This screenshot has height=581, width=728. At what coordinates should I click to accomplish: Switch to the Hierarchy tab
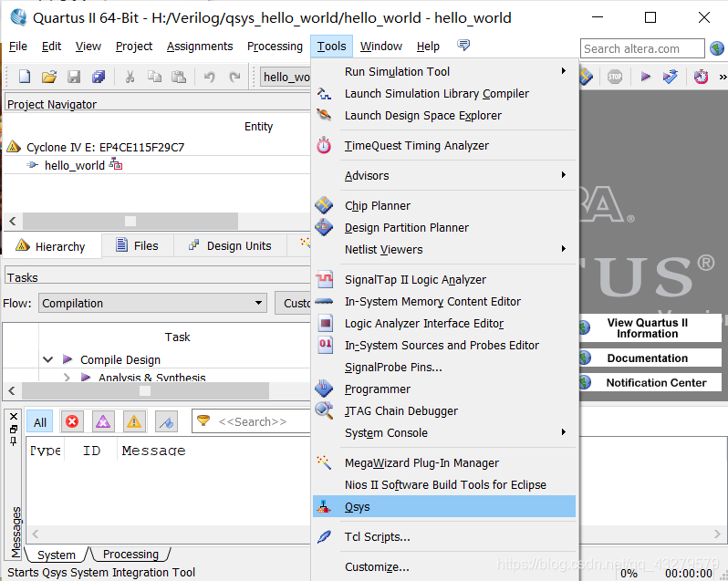[x=51, y=246]
